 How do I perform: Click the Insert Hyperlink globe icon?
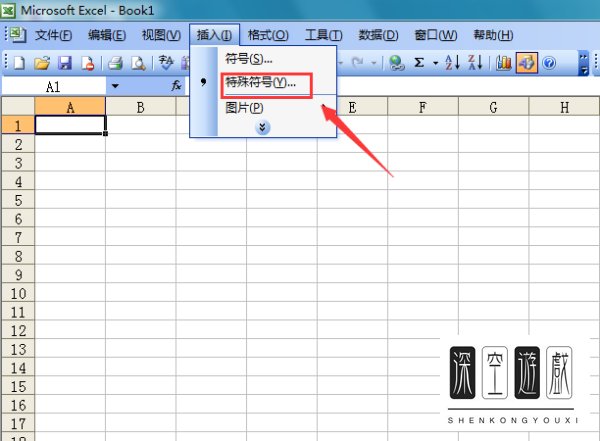click(x=396, y=63)
